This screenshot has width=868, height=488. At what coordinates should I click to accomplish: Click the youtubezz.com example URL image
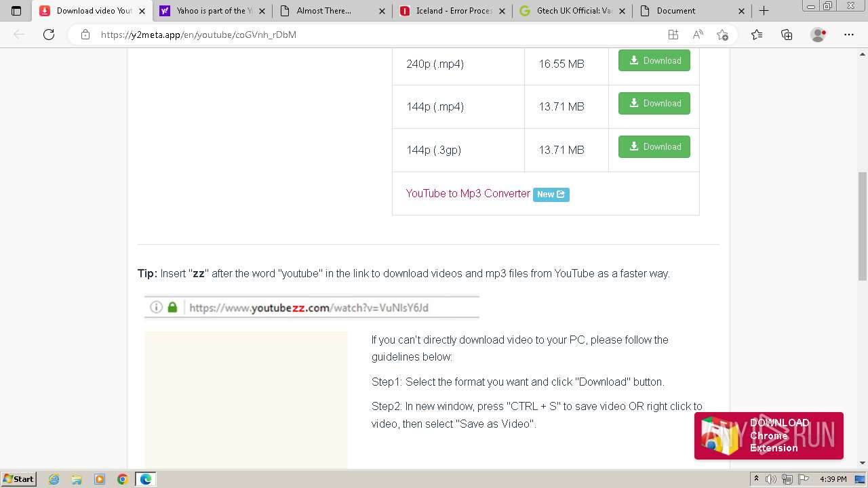pos(312,307)
